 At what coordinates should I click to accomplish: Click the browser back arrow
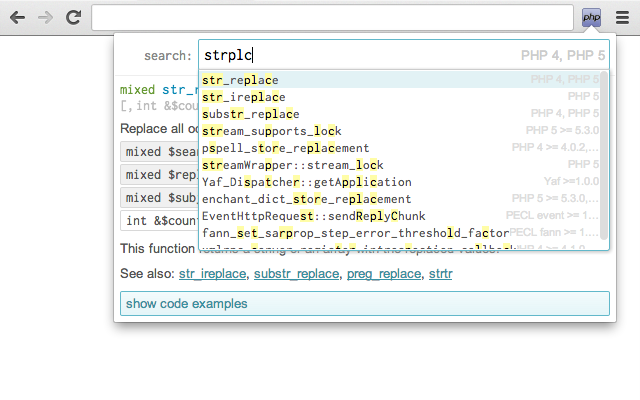pos(17,18)
